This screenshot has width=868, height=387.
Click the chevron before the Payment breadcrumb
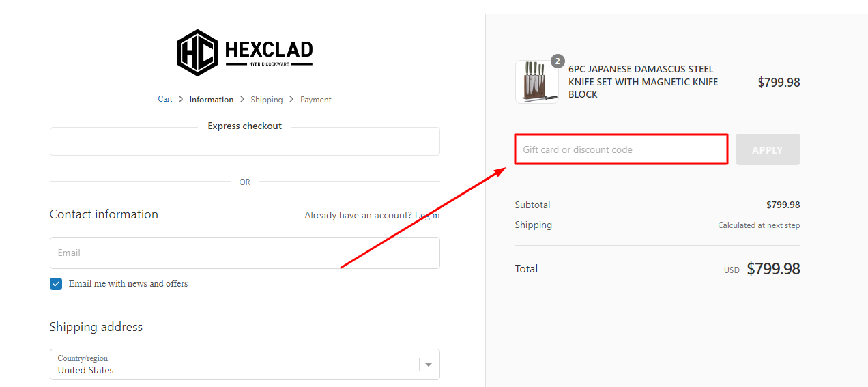291,99
